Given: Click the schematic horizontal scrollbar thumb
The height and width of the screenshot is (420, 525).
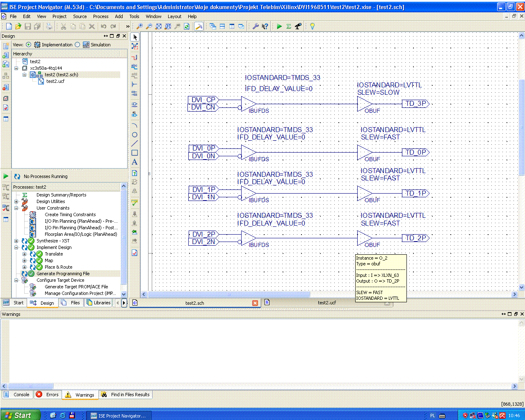Looking at the screenshot, I should [x=229, y=294].
